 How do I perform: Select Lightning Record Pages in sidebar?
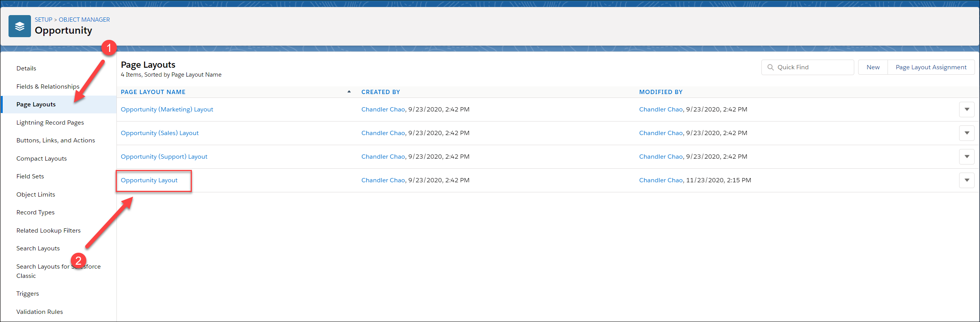(x=50, y=122)
